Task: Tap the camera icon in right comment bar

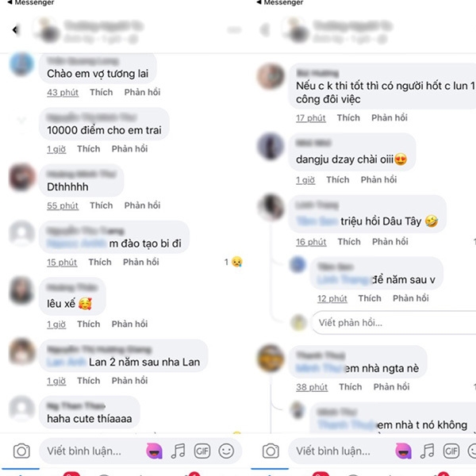Action: (x=271, y=451)
